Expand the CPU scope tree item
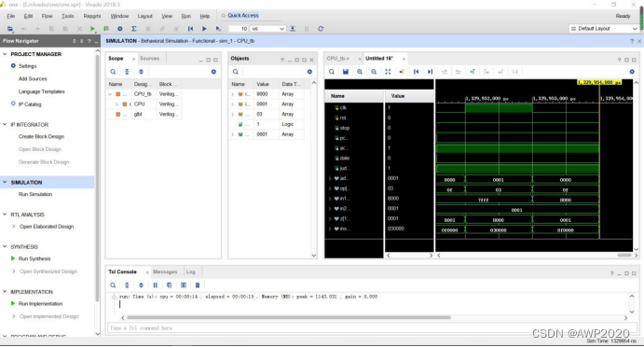 (x=116, y=104)
